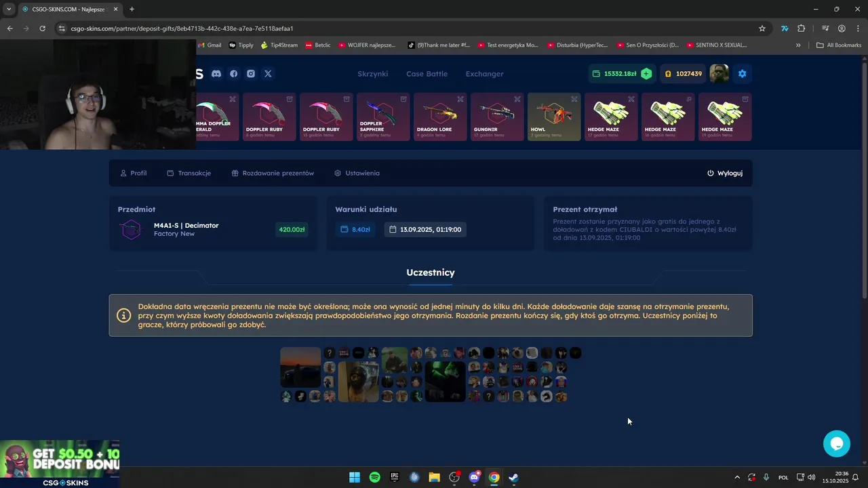Click the 8.40zł deposit condition badge
Image resolution: width=868 pixels, height=488 pixels.
(355, 229)
